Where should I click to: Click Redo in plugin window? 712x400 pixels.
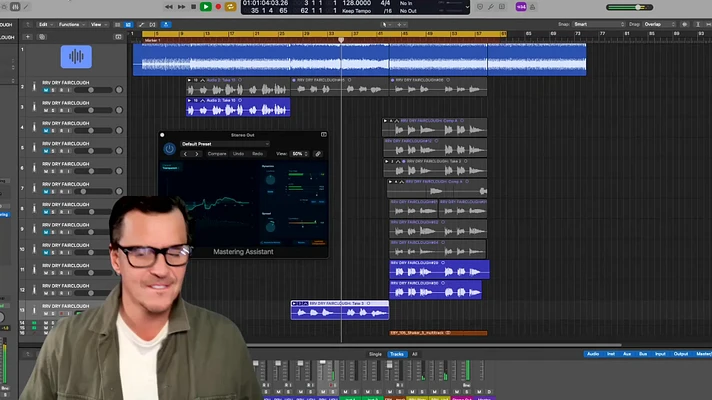click(257, 154)
